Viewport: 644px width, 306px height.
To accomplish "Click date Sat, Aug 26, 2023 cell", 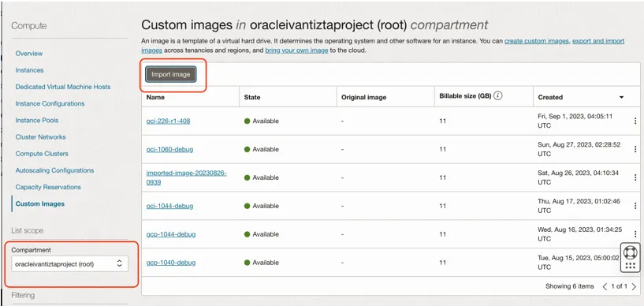I will pos(578,177).
